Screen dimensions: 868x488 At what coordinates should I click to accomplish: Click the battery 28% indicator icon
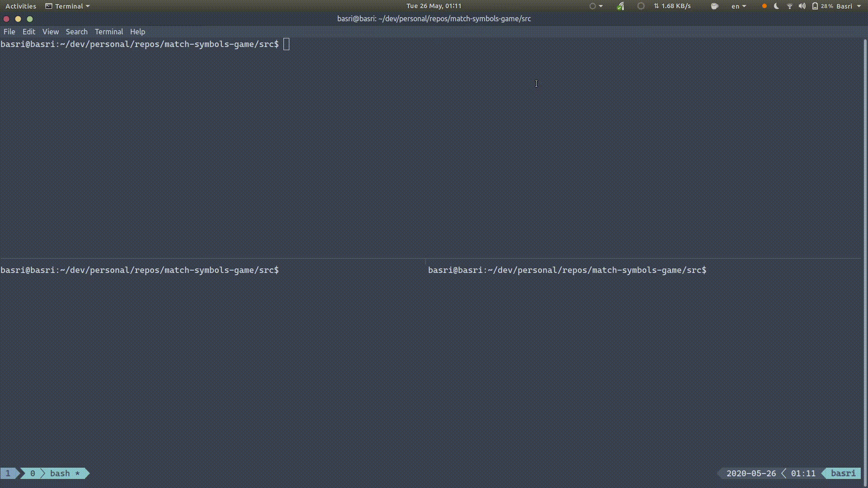(815, 6)
